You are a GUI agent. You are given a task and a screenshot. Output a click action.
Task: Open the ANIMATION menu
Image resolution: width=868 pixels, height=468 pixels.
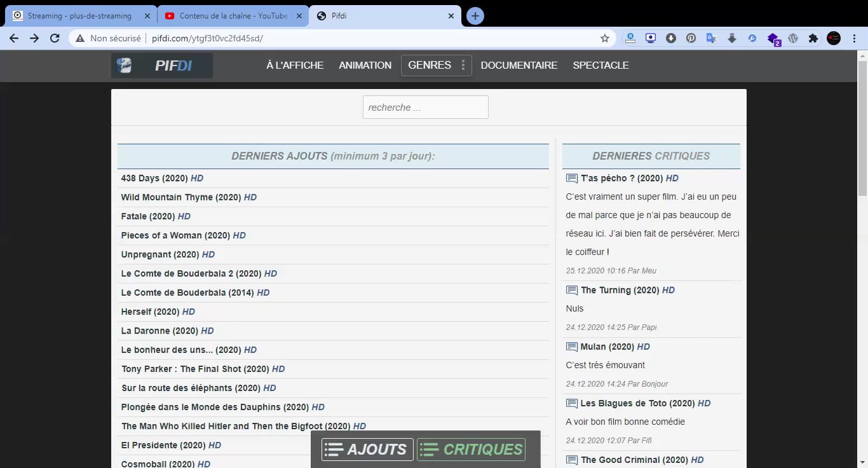point(365,65)
